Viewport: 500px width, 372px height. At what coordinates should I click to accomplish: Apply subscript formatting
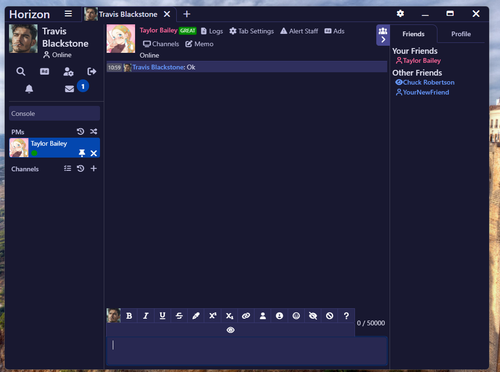click(x=229, y=316)
